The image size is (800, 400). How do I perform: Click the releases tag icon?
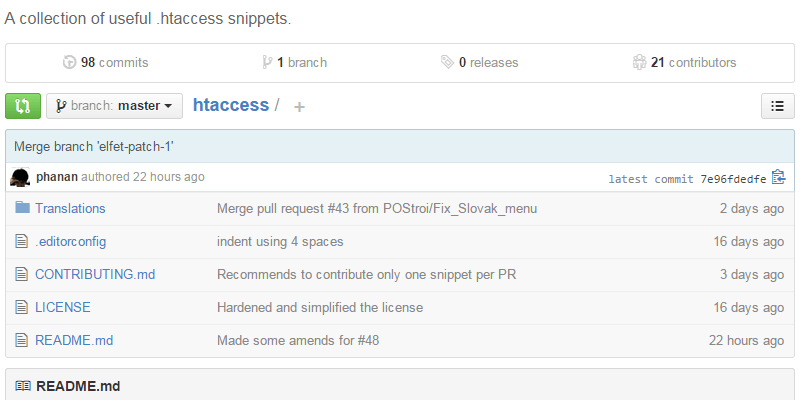coord(447,62)
